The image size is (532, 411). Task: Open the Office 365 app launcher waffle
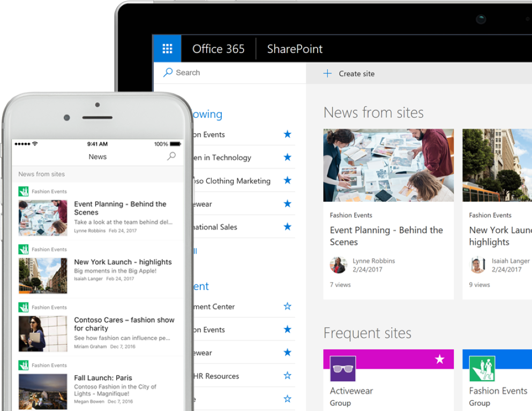coord(167,49)
